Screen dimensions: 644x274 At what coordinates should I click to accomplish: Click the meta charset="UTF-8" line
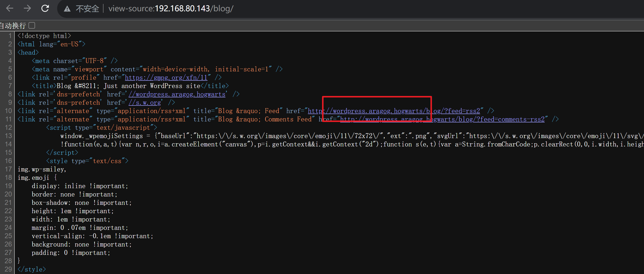(x=75, y=61)
